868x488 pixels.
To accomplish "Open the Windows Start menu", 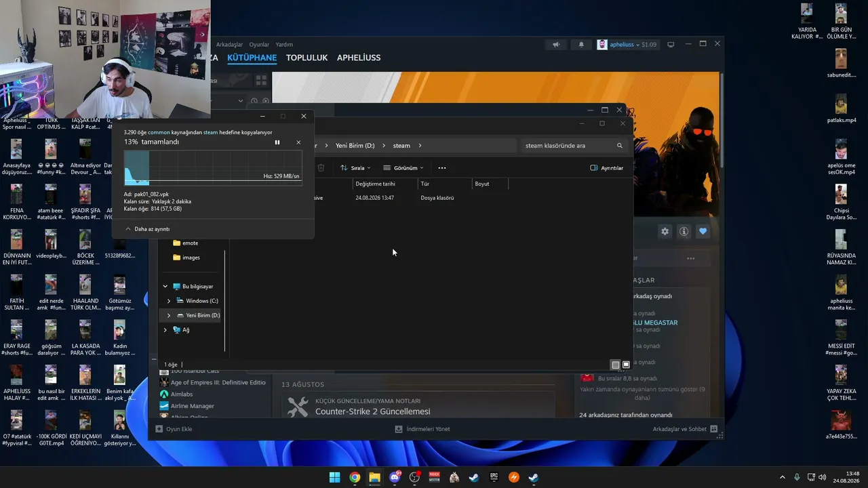I will pyautogui.click(x=334, y=477).
